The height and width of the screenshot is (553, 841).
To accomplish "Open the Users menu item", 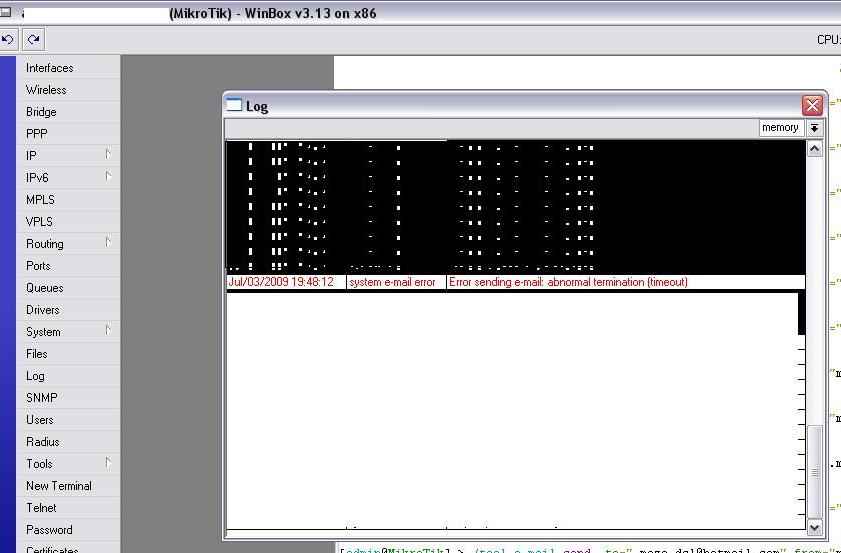I will (68, 419).
